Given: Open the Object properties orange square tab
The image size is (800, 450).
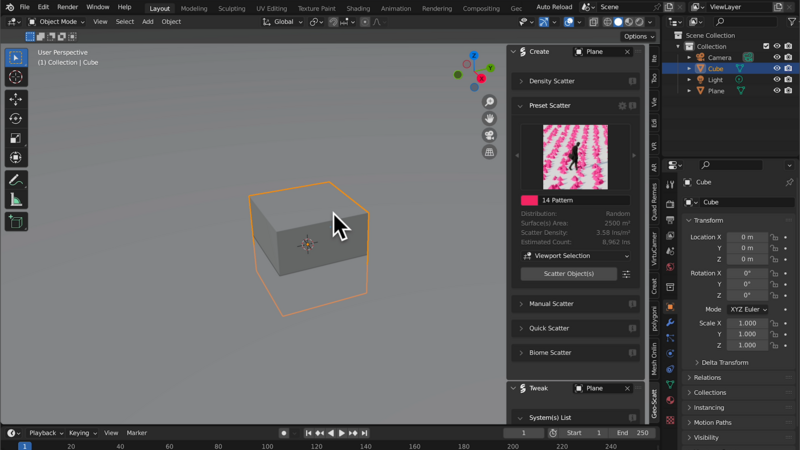Looking at the screenshot, I should tap(670, 307).
